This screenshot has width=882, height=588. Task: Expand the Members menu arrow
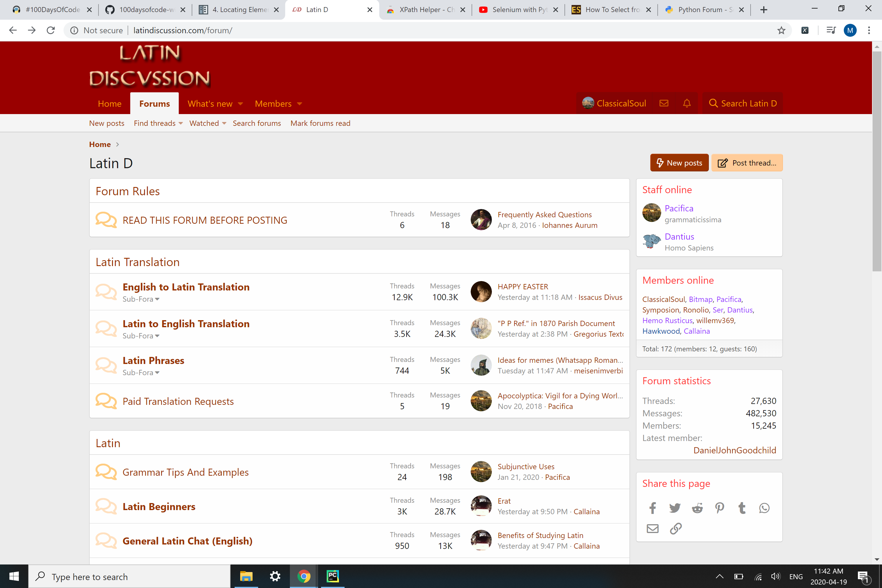300,104
